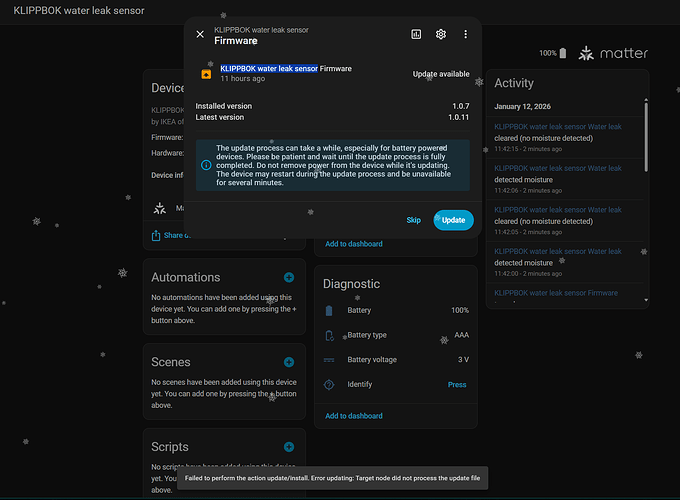This screenshot has width=680, height=500.
Task: Click the orange firmware update icon
Action: click(x=207, y=73)
